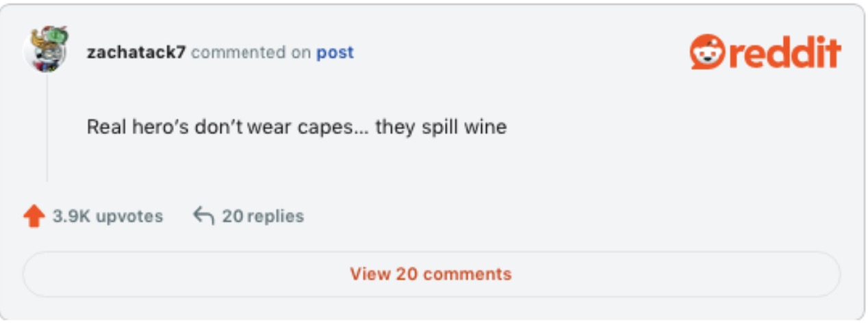Screen dimensions: 868x327
Task: Click the reply arrow icon
Action: [203, 216]
